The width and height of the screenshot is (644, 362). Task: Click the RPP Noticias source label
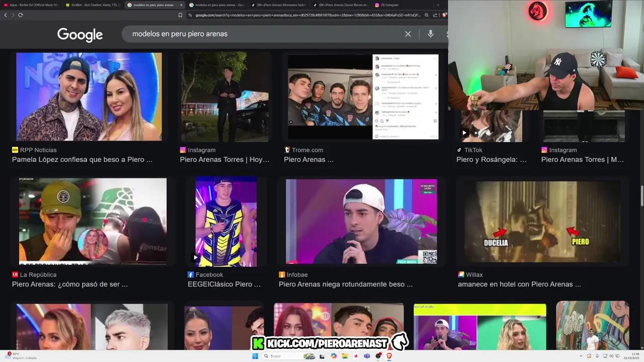point(34,150)
